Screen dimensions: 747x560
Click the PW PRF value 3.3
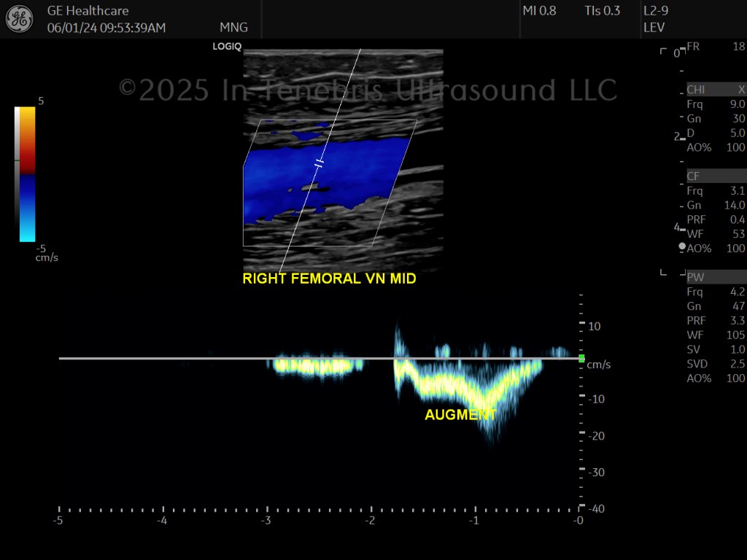point(738,321)
